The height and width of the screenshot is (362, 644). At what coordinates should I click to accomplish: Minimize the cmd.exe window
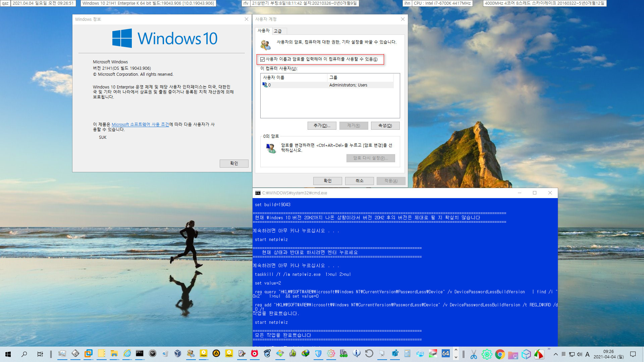(x=520, y=193)
